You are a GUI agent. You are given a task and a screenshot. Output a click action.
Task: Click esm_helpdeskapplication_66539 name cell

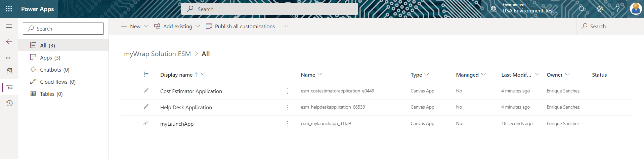pos(333,107)
